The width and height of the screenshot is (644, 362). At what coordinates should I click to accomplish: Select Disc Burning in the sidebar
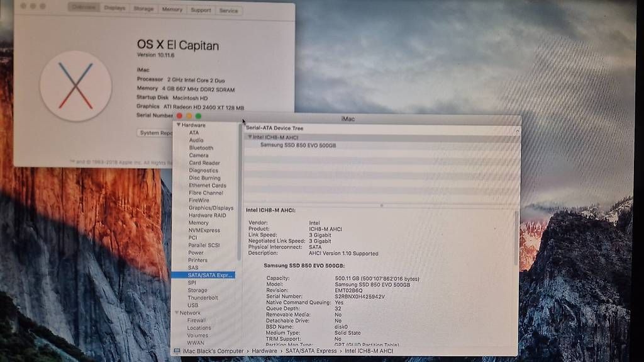point(204,178)
